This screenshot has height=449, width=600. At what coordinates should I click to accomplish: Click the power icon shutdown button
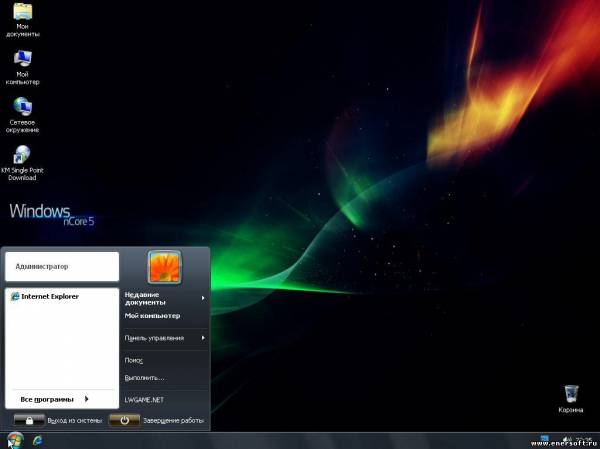pos(124,420)
